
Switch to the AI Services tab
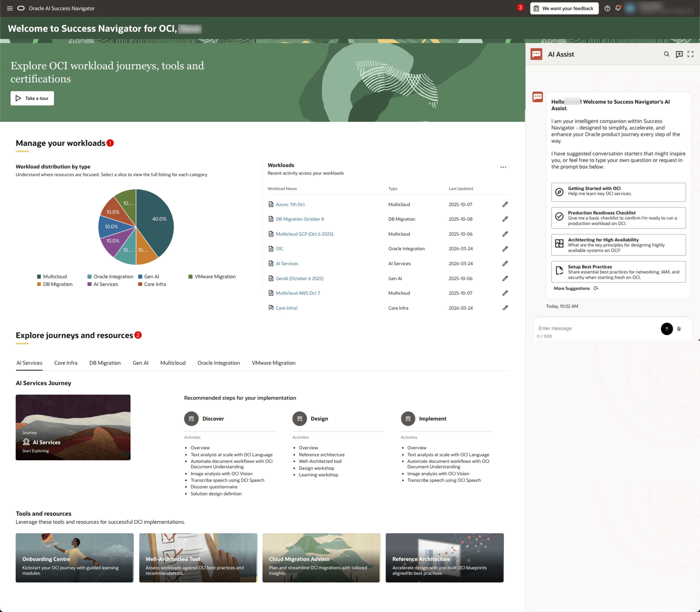(x=29, y=363)
